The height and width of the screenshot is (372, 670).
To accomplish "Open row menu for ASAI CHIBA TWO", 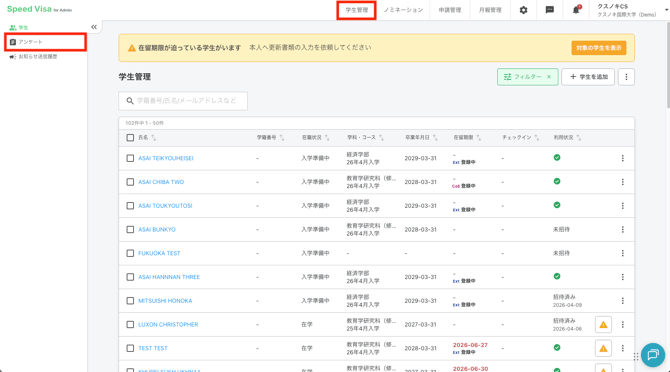I will [x=623, y=182].
